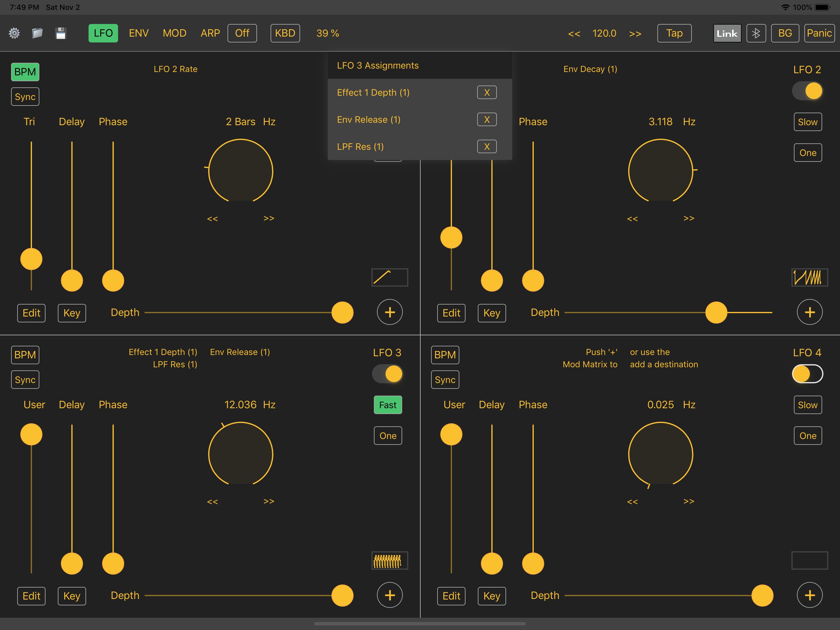Increase tempo with the >> beside 120.0

tap(635, 34)
